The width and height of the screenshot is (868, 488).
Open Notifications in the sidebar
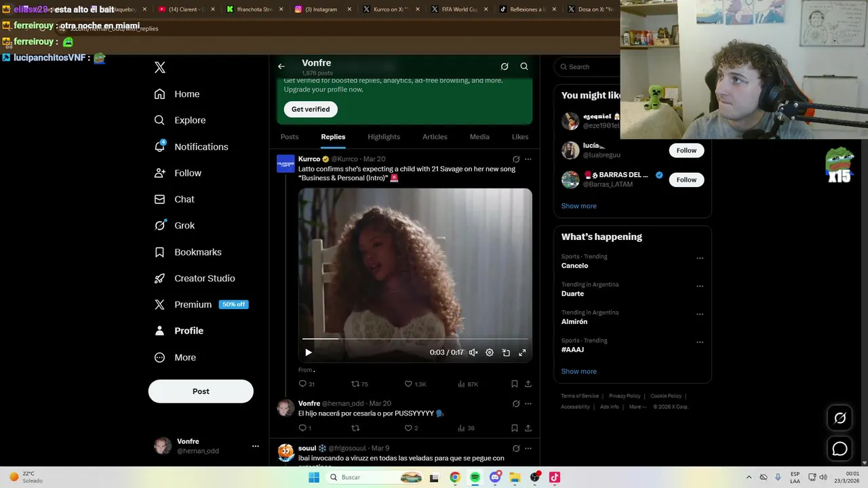[191, 146]
